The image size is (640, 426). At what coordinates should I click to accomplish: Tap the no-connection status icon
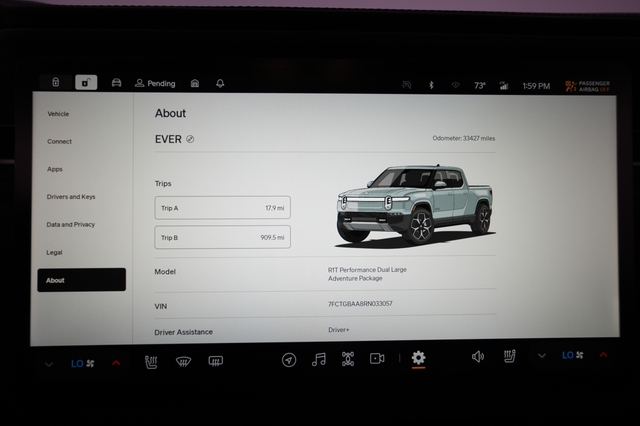click(407, 84)
